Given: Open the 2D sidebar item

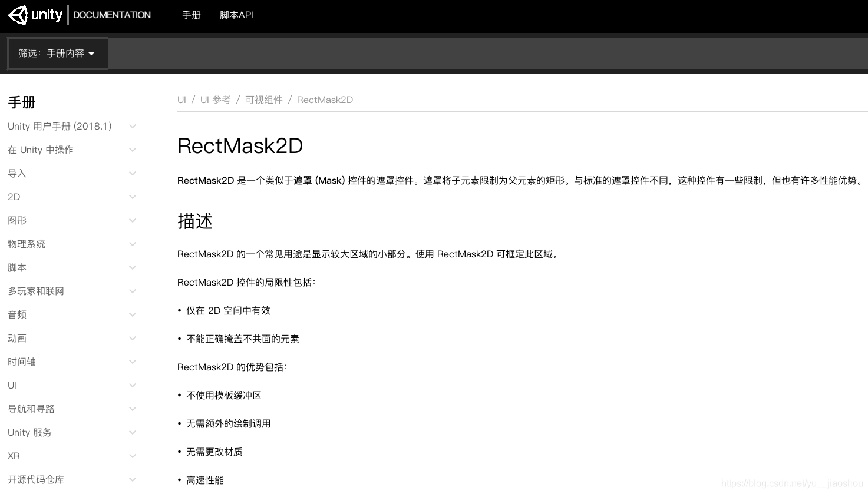Looking at the screenshot, I should pyautogui.click(x=14, y=197).
